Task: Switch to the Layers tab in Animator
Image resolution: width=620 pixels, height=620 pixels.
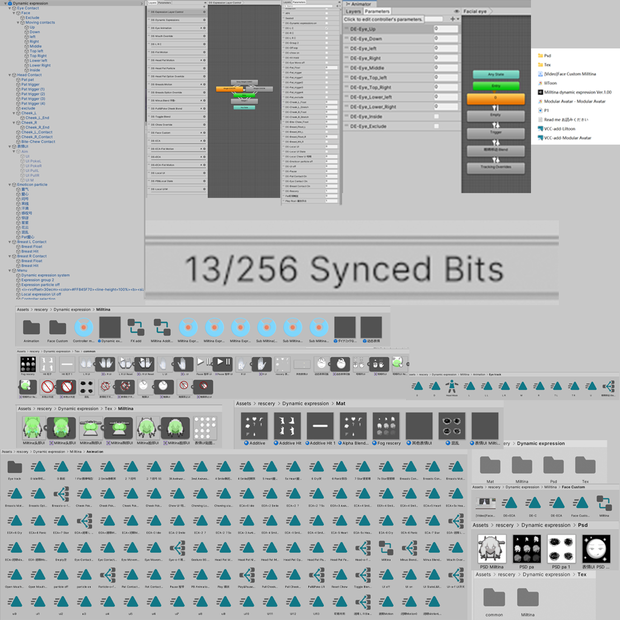Action: [x=353, y=11]
